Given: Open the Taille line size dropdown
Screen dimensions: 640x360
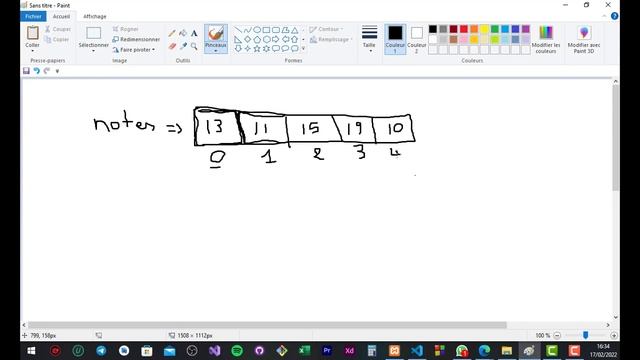Looking at the screenshot, I should click(369, 40).
